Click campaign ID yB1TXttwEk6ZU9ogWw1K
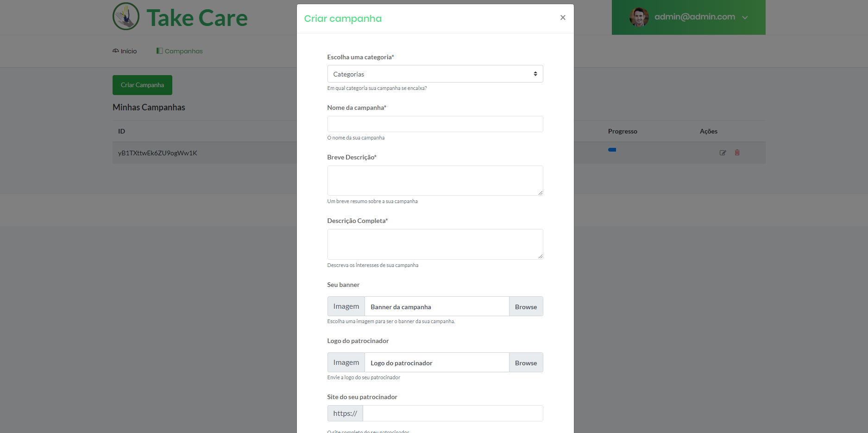 point(157,153)
